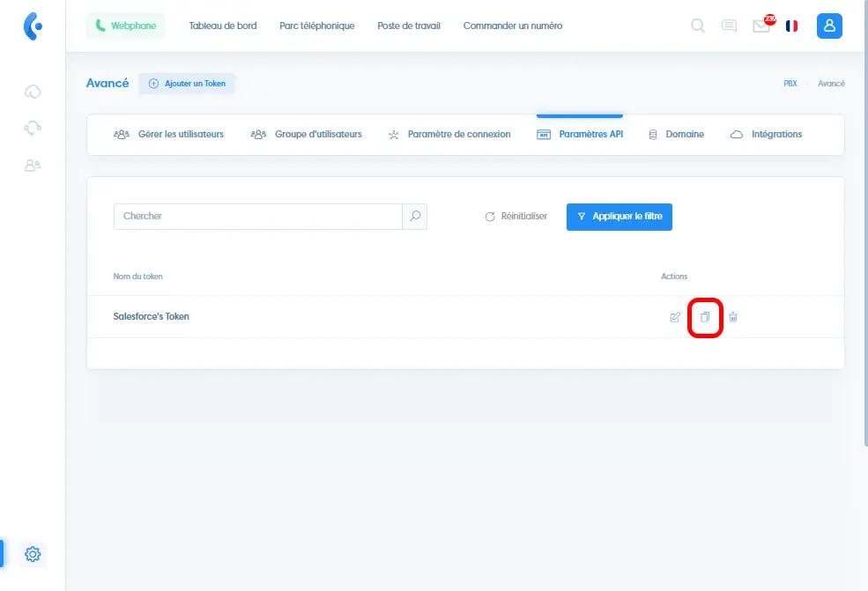Click the Ajouter un Token button

click(x=187, y=84)
